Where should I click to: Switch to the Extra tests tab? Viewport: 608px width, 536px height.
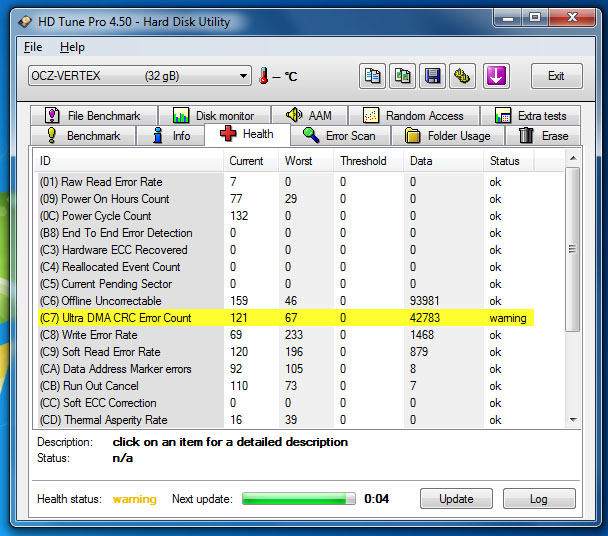tap(530, 116)
